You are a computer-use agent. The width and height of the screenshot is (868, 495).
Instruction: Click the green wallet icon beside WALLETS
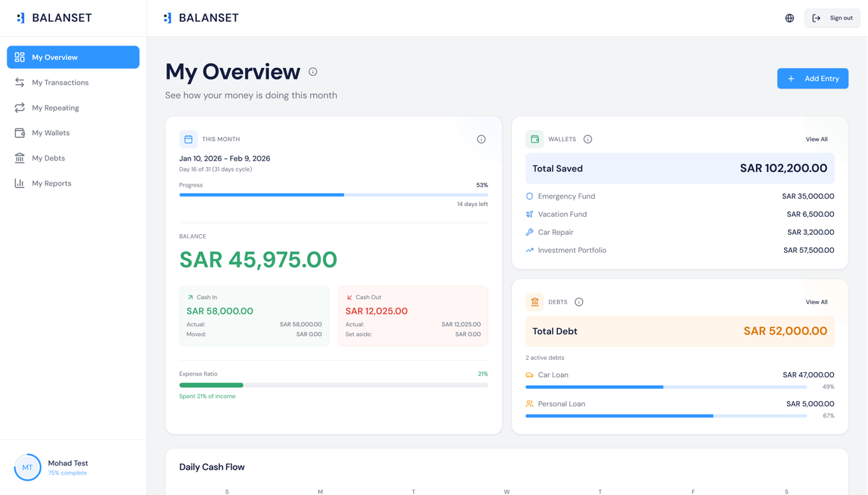point(535,138)
